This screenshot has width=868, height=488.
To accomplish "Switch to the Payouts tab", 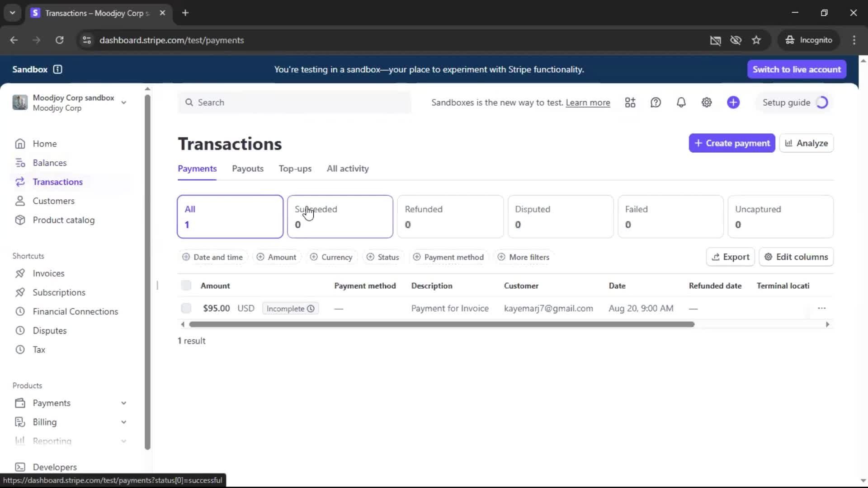I will 247,169.
